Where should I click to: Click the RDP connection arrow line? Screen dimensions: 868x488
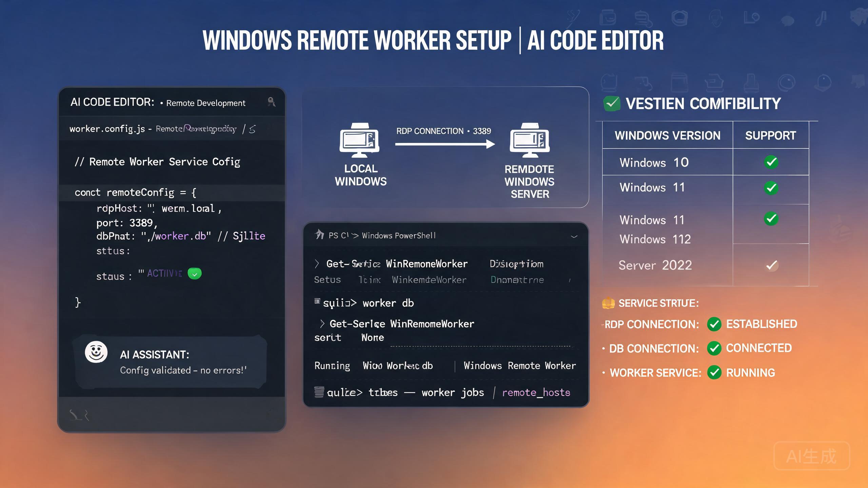pyautogui.click(x=445, y=144)
